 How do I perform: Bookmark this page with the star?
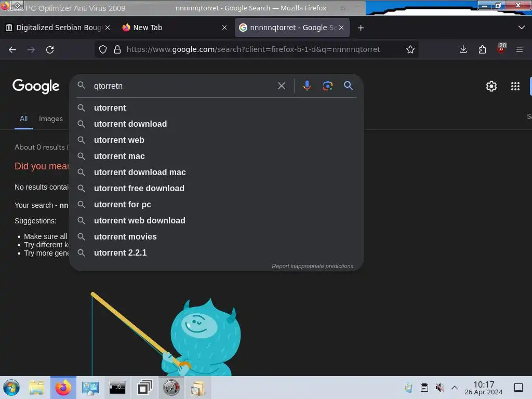(410, 49)
